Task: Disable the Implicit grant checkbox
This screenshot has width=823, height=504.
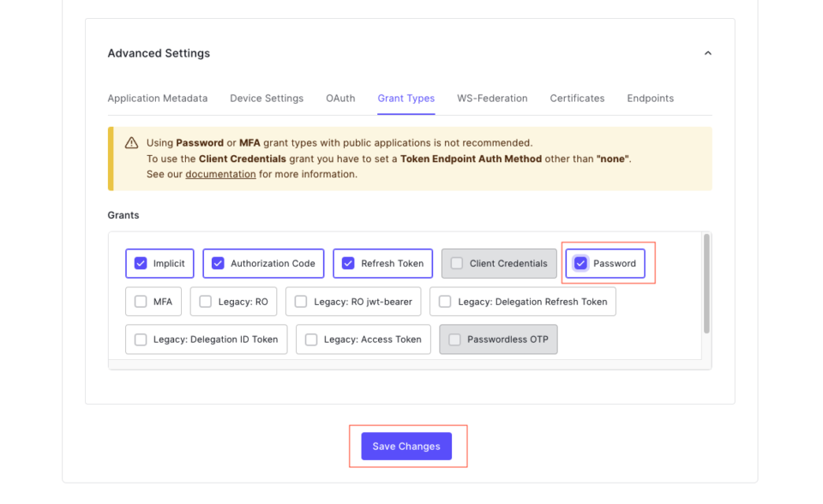Action: click(140, 263)
